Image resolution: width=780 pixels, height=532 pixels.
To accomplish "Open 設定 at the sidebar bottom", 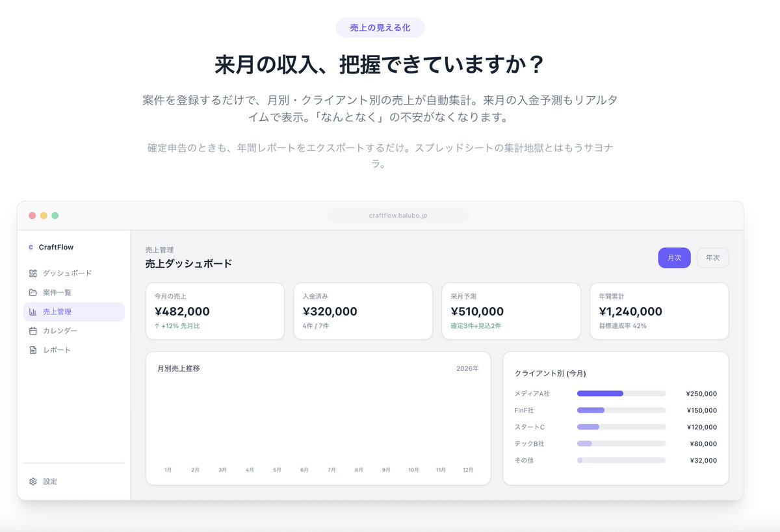I will pyautogui.click(x=73, y=481).
